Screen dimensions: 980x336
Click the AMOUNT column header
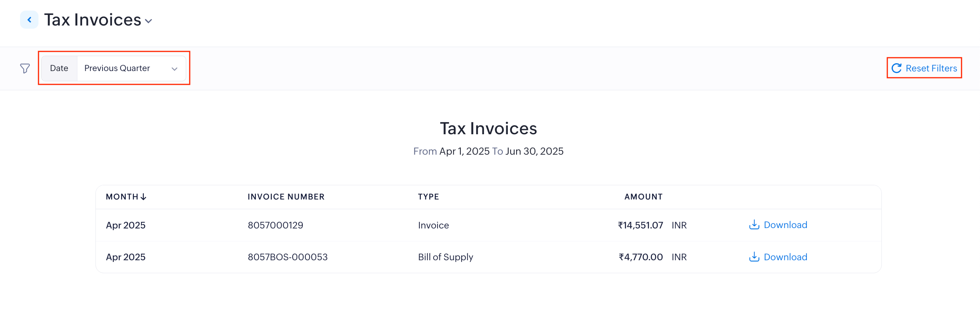(x=643, y=197)
